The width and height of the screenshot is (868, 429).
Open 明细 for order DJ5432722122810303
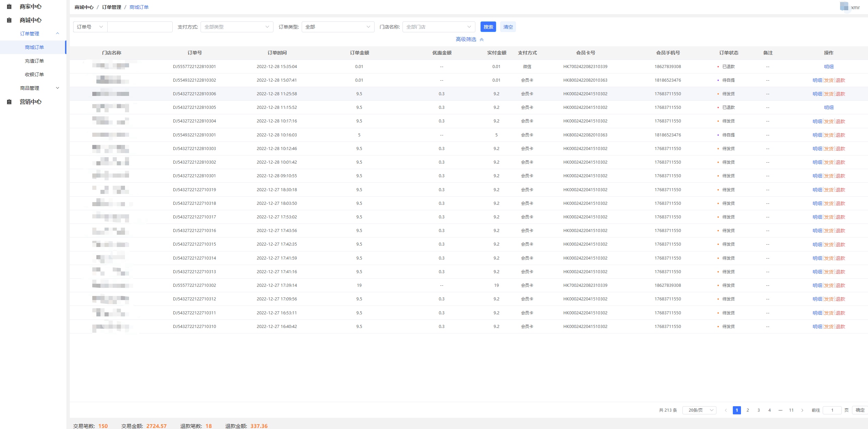[x=817, y=148]
